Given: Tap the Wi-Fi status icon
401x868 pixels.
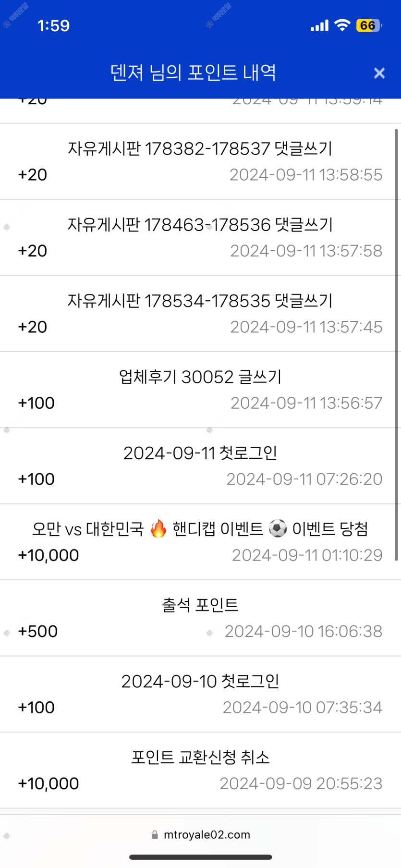Looking at the screenshot, I should coord(342,25).
